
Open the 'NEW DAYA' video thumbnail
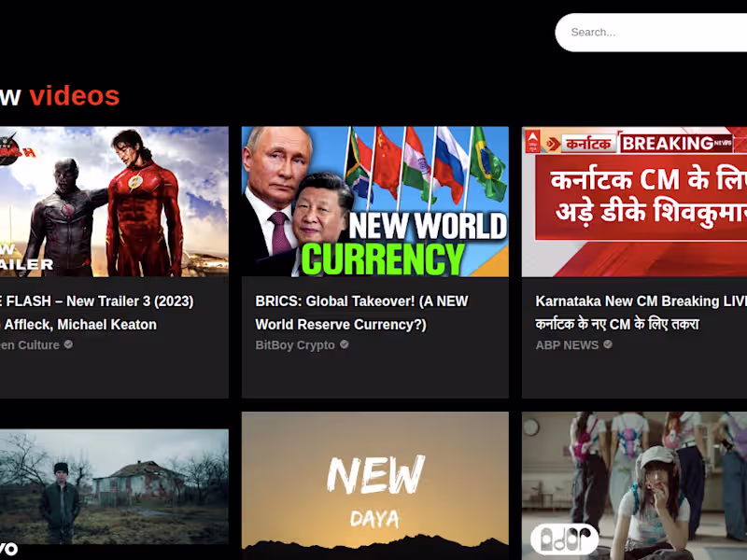pos(375,485)
